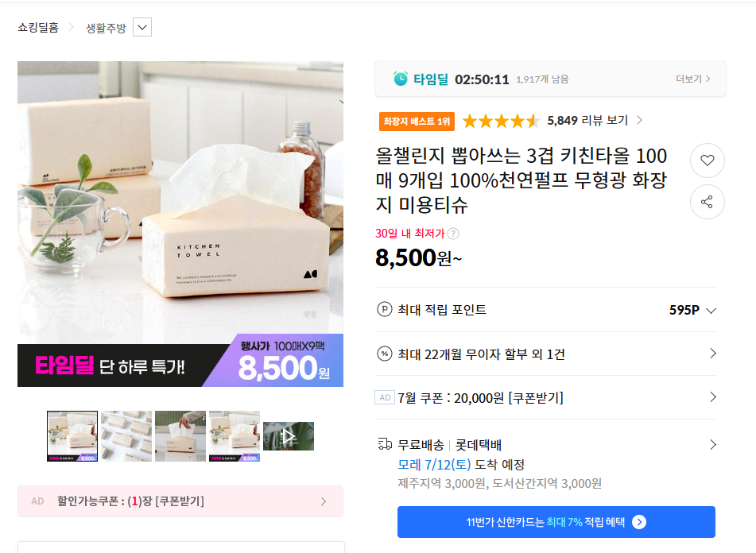Click the P point icon
This screenshot has height=553, width=756.
click(385, 310)
